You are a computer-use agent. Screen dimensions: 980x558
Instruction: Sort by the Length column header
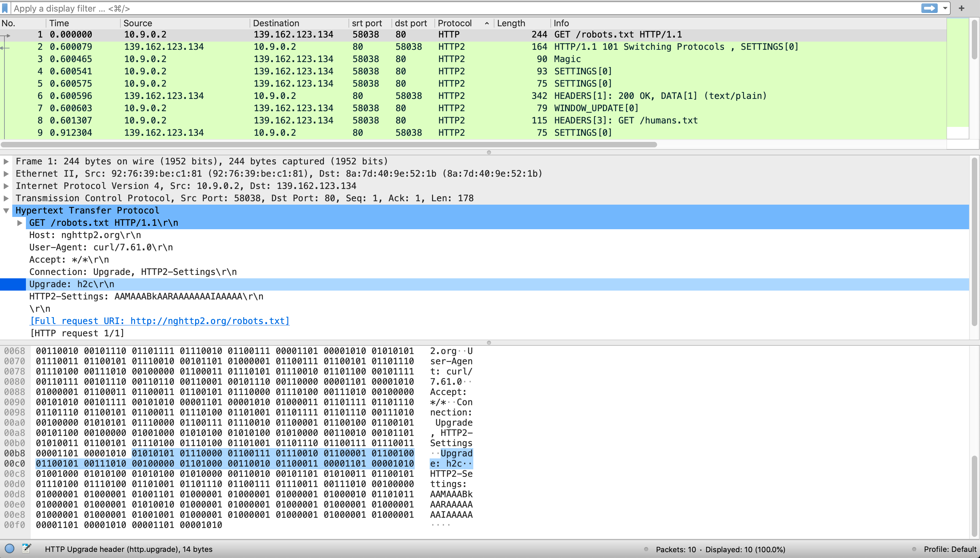(511, 24)
